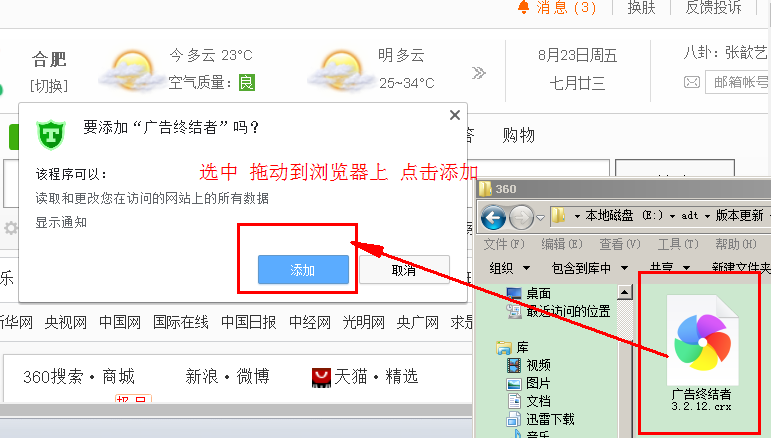Open the 购物 tab
Image resolution: width=771 pixels, height=438 pixels.
518,134
